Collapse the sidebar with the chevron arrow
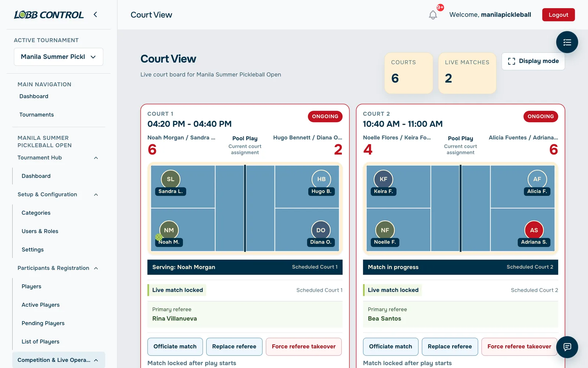This screenshot has width=588, height=368. [x=95, y=14]
